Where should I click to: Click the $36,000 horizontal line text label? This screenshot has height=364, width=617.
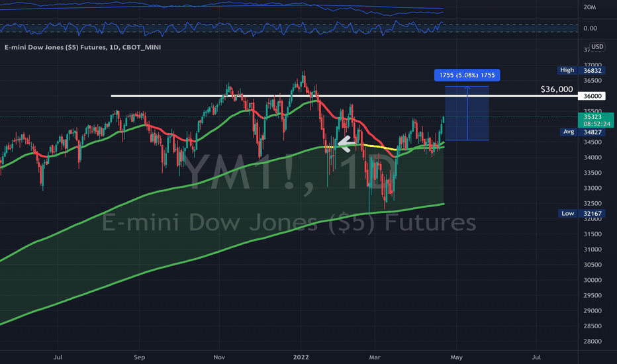point(556,89)
